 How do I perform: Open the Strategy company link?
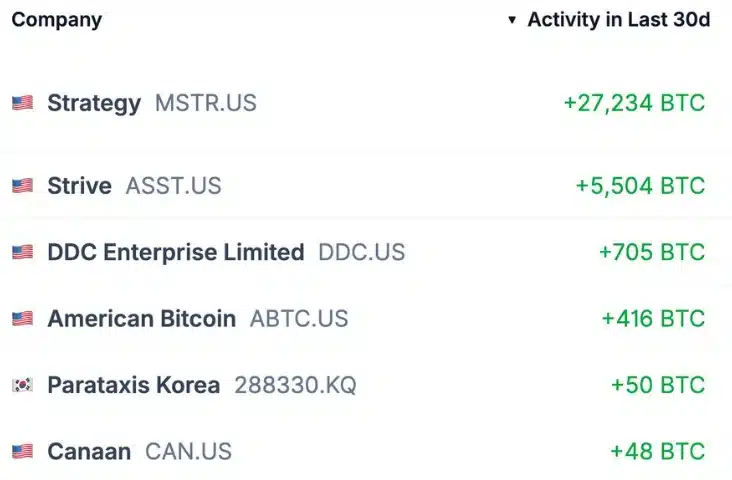[94, 103]
